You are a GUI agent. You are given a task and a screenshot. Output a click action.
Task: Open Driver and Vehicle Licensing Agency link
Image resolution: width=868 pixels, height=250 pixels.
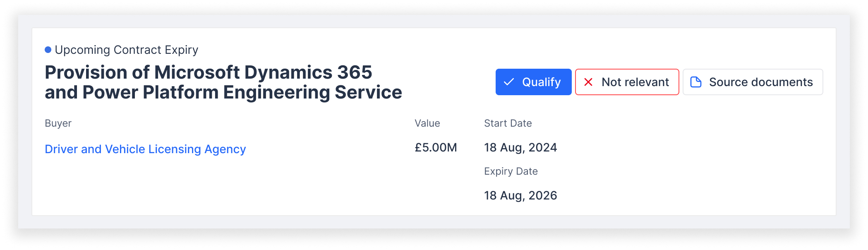click(x=145, y=149)
